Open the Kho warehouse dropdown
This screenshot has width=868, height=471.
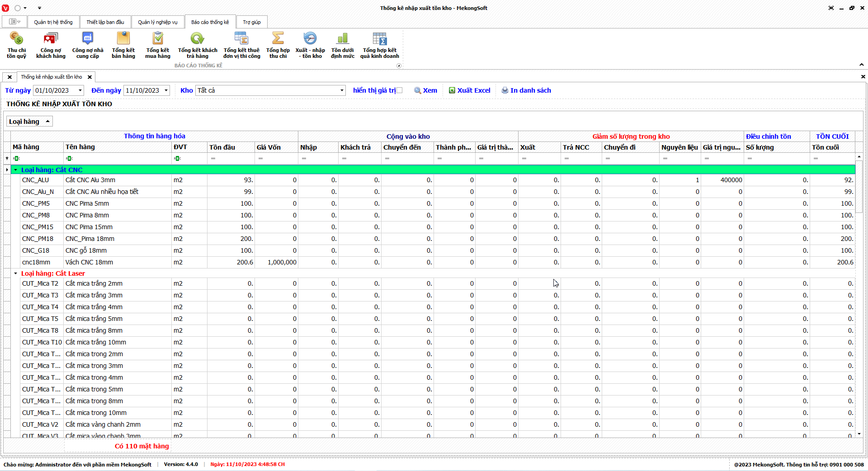pyautogui.click(x=342, y=90)
